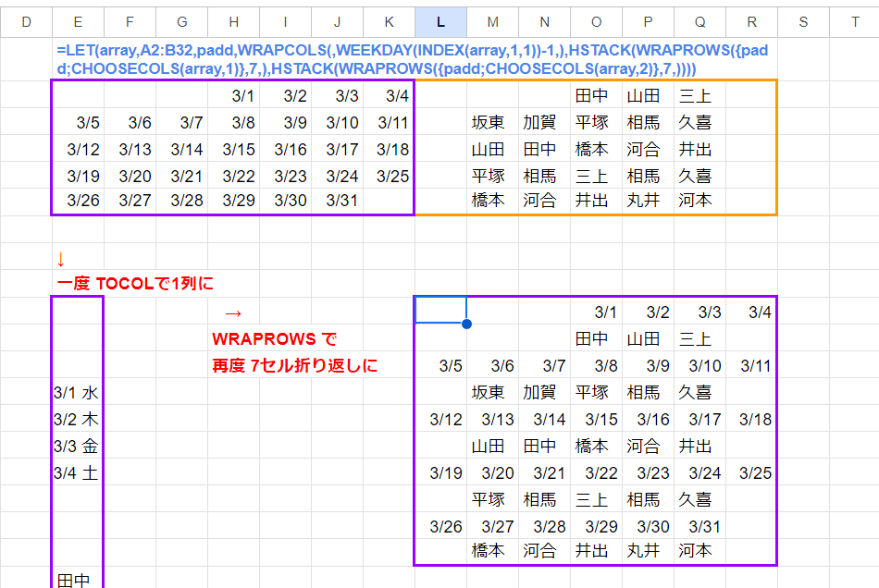Select the 3/5 cell in column E

[x=78, y=123]
